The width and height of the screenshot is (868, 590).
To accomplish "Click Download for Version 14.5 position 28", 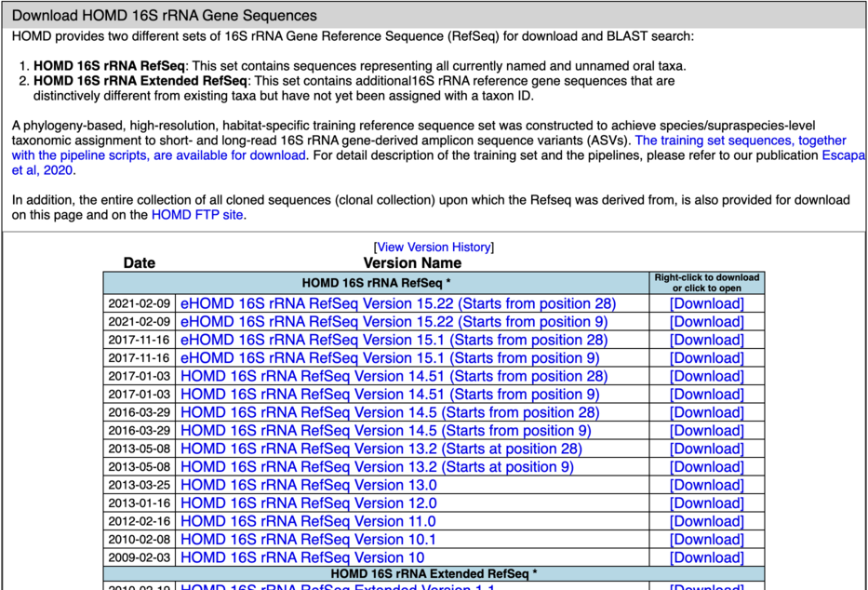I will coord(706,412).
